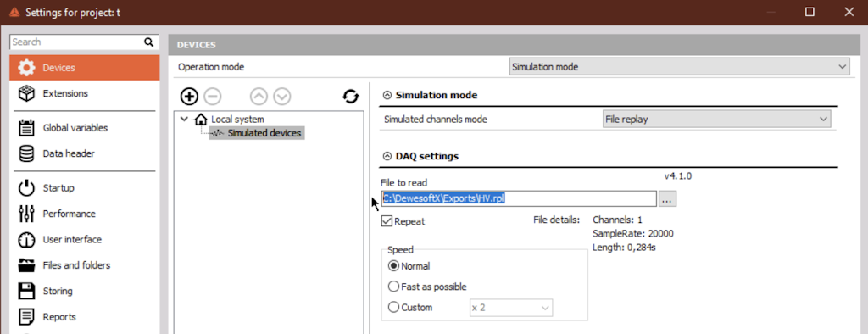Image resolution: width=868 pixels, height=334 pixels.
Task: Click the SampleRate: 20000 text
Action: 632,233
